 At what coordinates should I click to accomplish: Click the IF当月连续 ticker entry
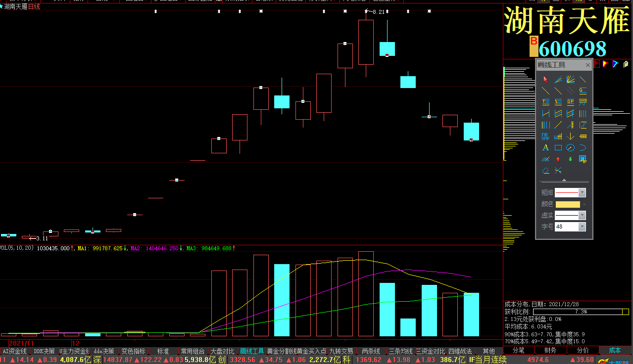(487, 360)
